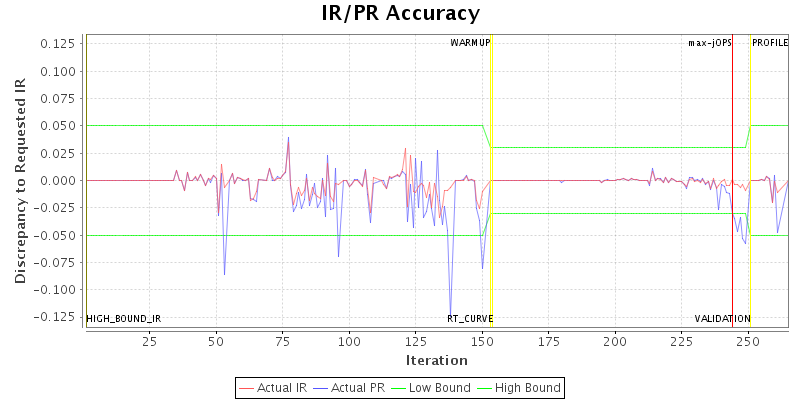
Task: Click the RT_CURVE phase label
Action: pyautogui.click(x=470, y=319)
